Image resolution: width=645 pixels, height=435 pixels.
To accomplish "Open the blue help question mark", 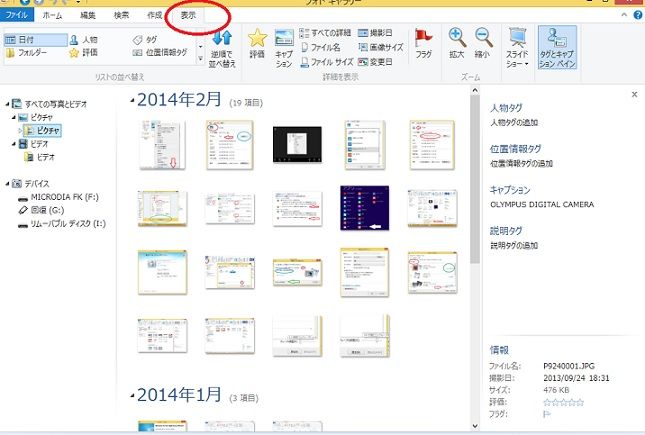I will pyautogui.click(x=638, y=15).
